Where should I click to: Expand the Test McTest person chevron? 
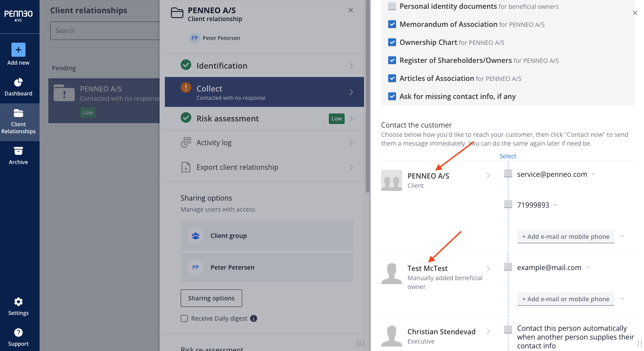click(488, 268)
